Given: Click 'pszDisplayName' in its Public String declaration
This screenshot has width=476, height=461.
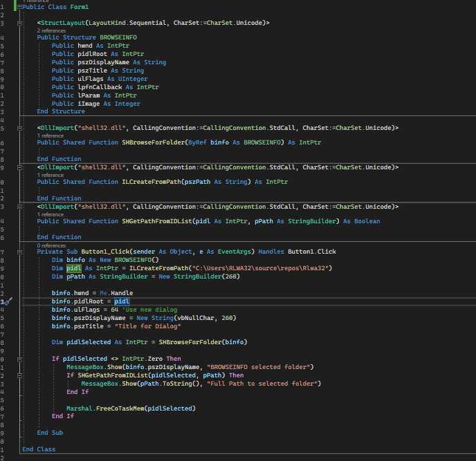Looking at the screenshot, I should (x=103, y=62).
